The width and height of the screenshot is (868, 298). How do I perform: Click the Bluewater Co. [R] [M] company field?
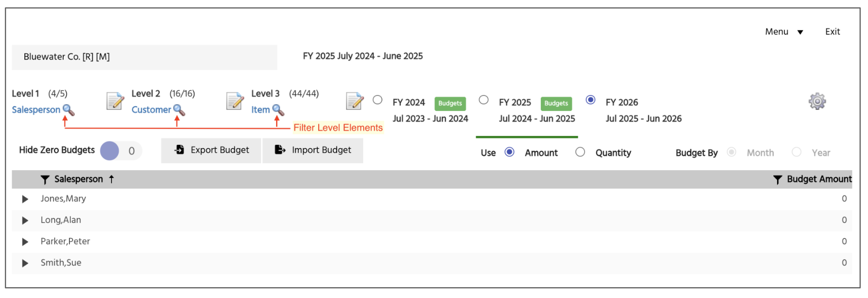point(144,57)
